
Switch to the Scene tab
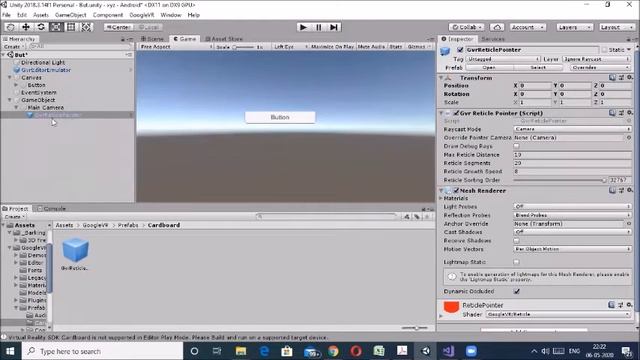(x=152, y=39)
